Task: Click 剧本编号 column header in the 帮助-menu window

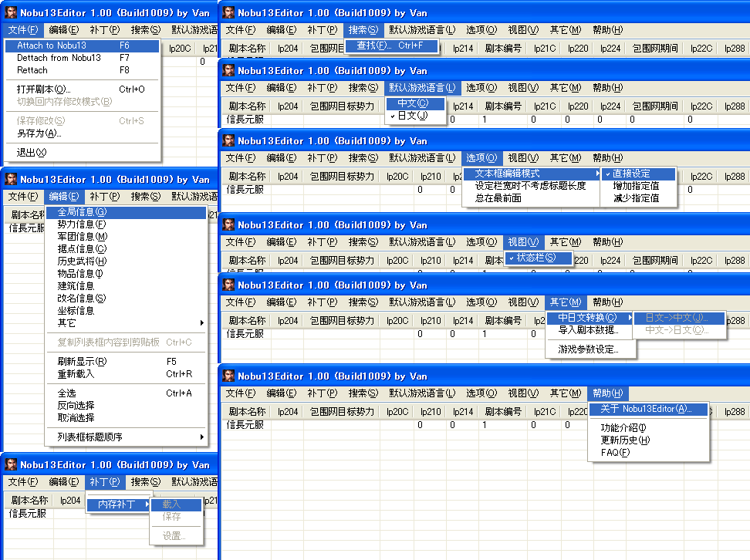Action: (503, 412)
